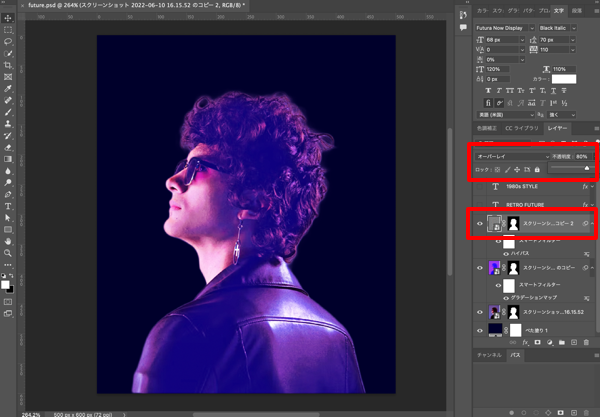Viewport: 600px width, 417px height.
Task: Select the Clone Stamp tool
Action: [x=8, y=124]
